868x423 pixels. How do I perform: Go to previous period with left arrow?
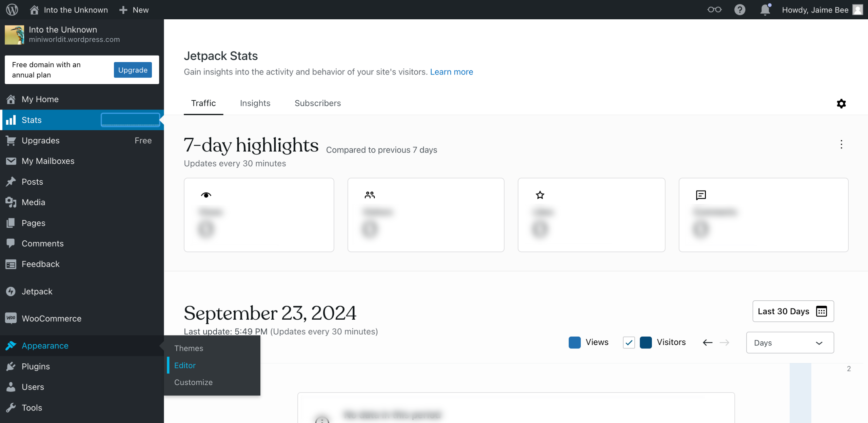[x=707, y=343]
